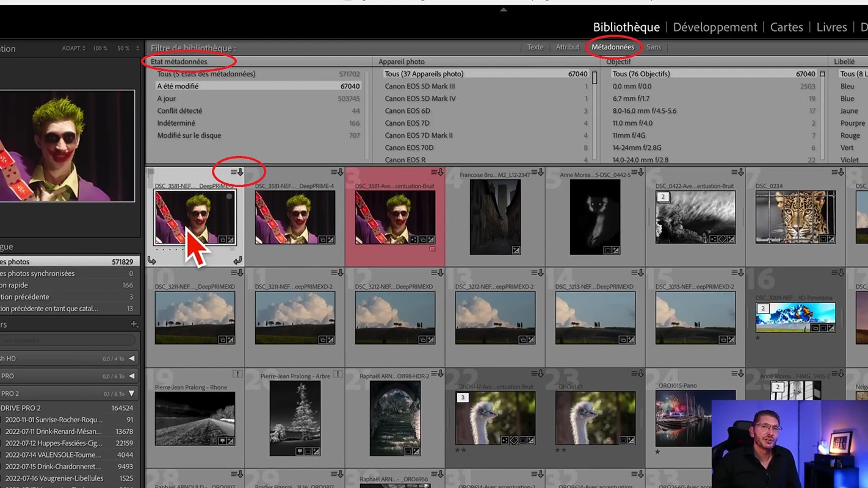Open Appareil photo column header menu
This screenshot has height=488, width=868.
401,62
